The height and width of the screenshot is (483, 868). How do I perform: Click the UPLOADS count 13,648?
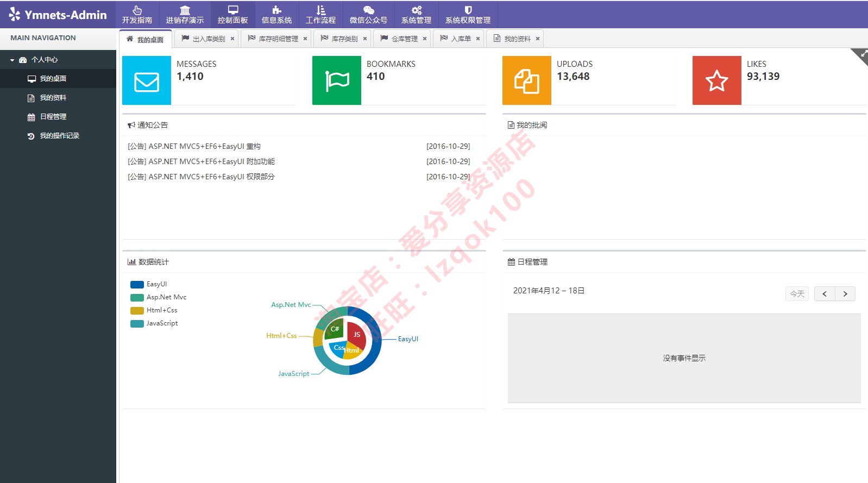[x=573, y=77]
